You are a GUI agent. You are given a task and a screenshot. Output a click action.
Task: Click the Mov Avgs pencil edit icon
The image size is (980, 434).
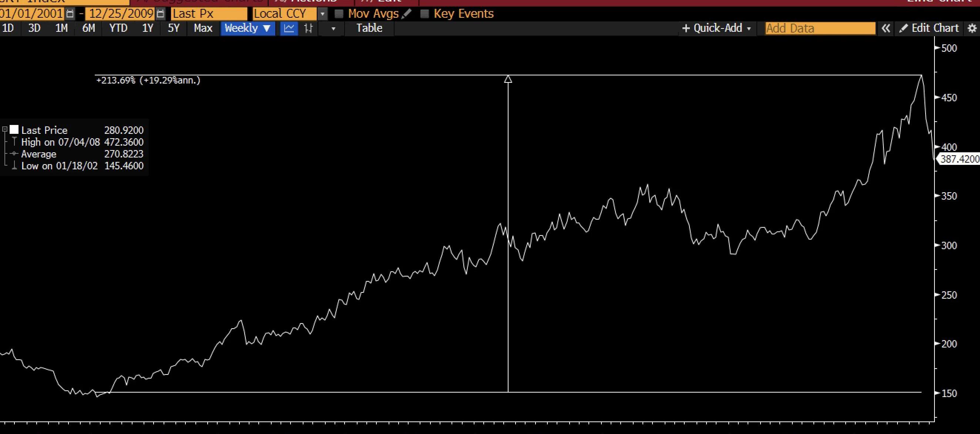406,14
